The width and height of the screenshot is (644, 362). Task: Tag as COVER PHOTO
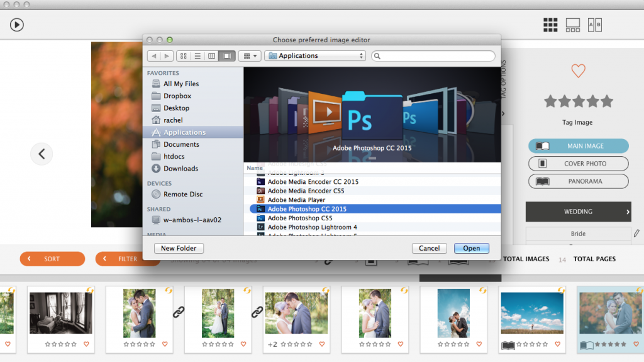coord(579,164)
